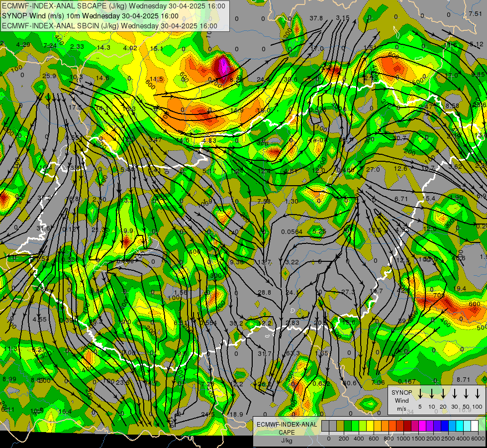Click the 27.3 value on the map
Screen dimensions: 487x448
(348, 292)
